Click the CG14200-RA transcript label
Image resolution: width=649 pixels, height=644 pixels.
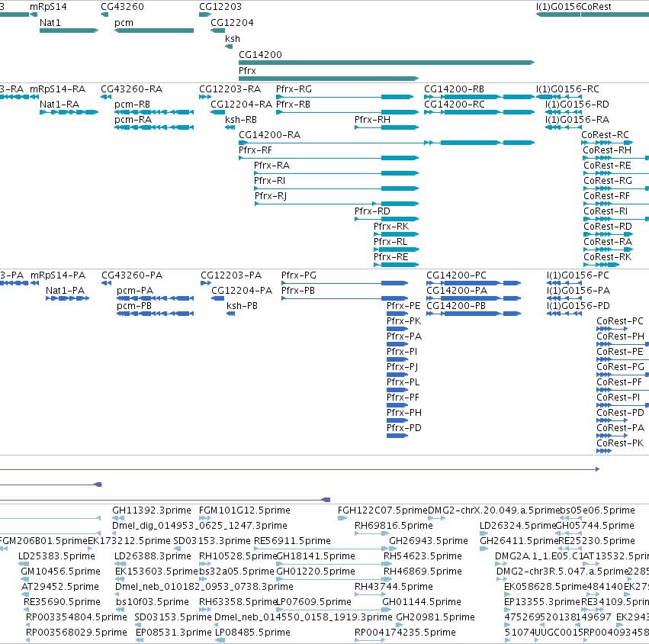(x=269, y=135)
